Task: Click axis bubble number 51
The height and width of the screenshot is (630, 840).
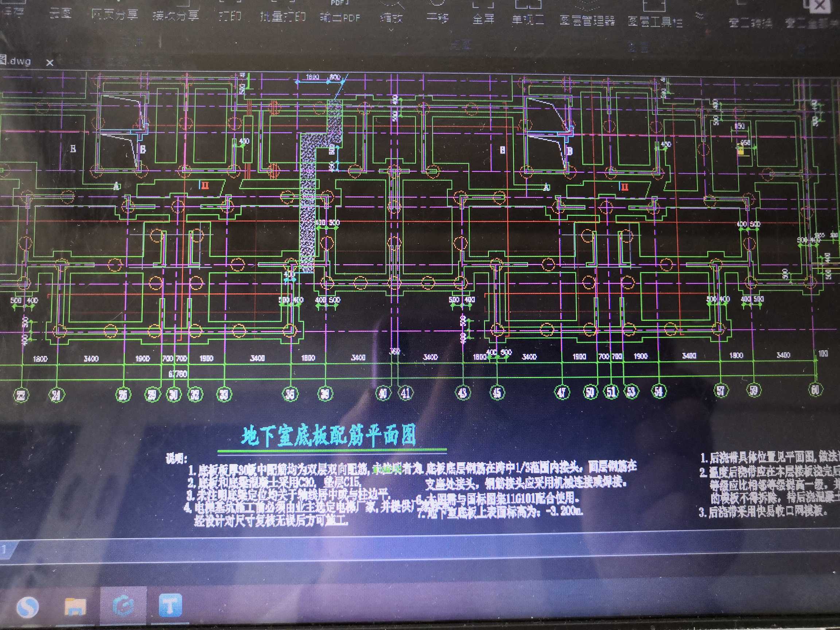Action: coord(611,392)
